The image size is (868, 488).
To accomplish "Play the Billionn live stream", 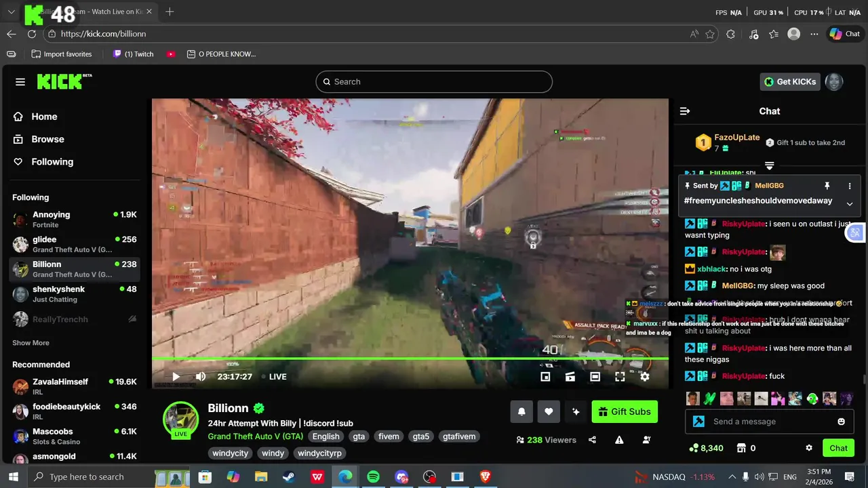I will click(176, 377).
